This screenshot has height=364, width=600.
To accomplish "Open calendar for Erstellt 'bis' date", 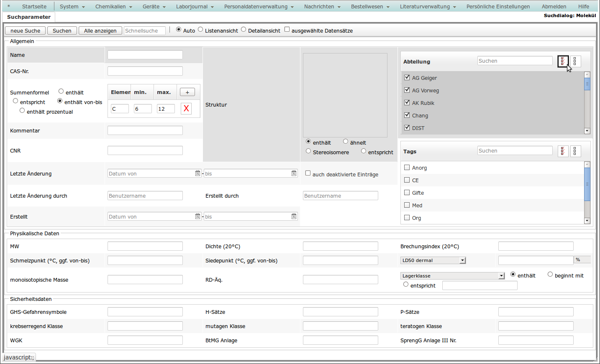I will coord(294,216).
